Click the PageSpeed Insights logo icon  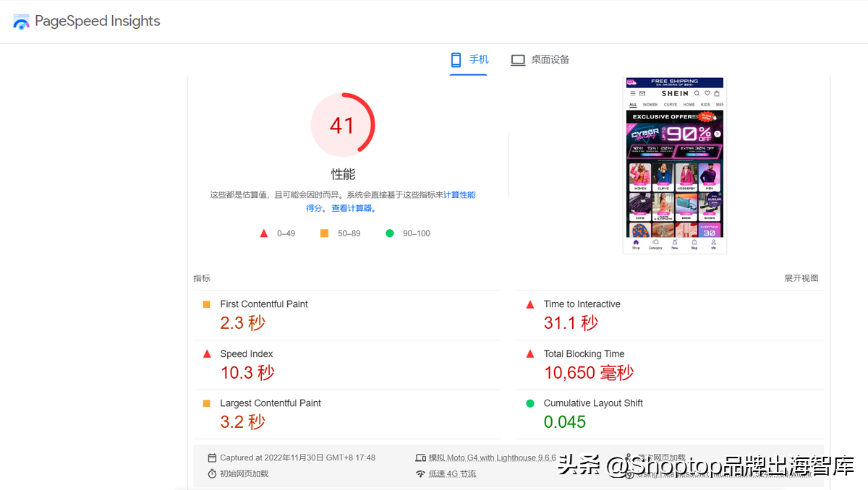click(x=22, y=22)
